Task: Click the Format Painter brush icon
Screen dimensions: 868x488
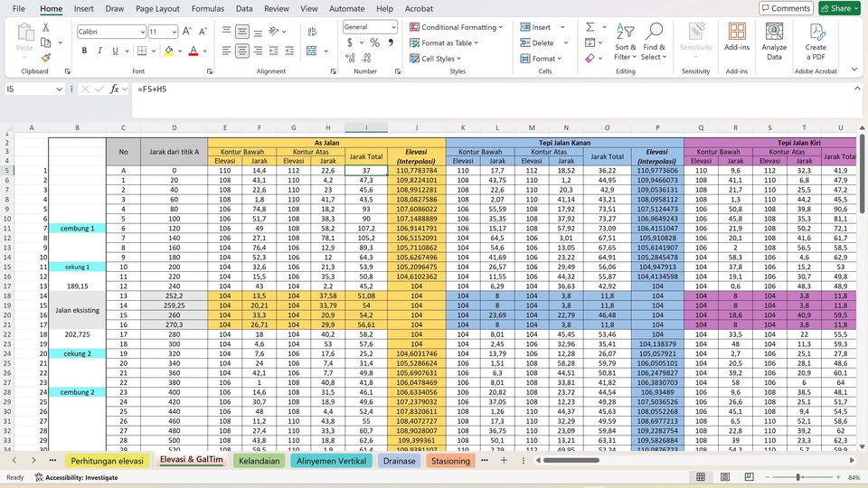Action: (x=45, y=57)
